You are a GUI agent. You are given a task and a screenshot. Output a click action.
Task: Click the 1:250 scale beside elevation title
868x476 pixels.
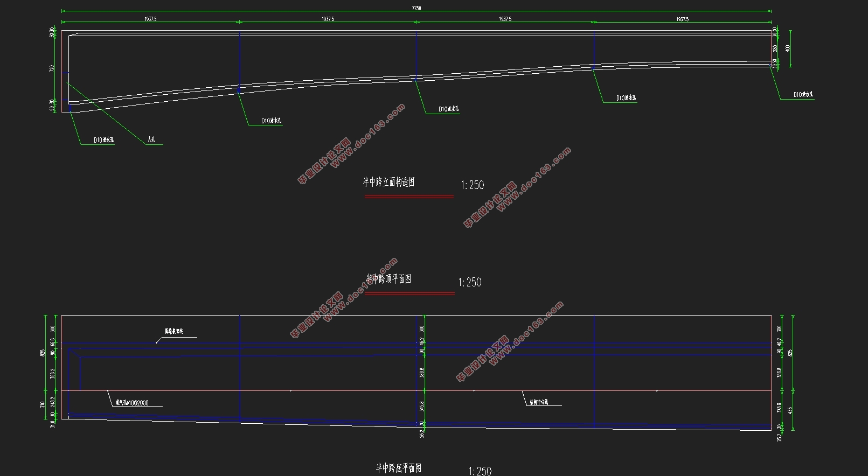click(x=473, y=185)
